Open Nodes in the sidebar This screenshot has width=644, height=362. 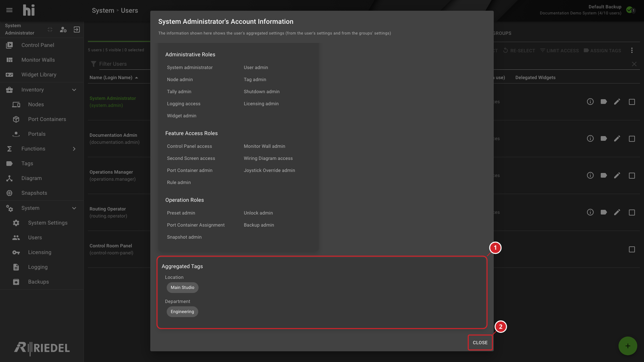tap(42, 105)
